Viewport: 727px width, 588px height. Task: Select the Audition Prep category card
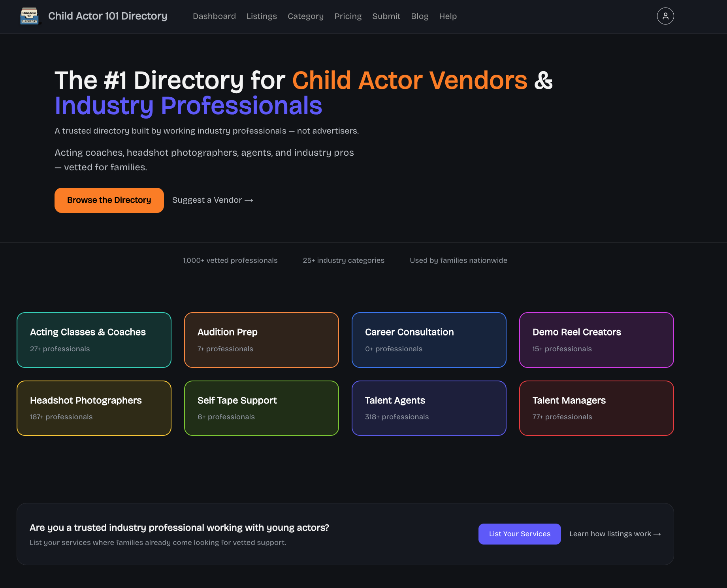[261, 340]
